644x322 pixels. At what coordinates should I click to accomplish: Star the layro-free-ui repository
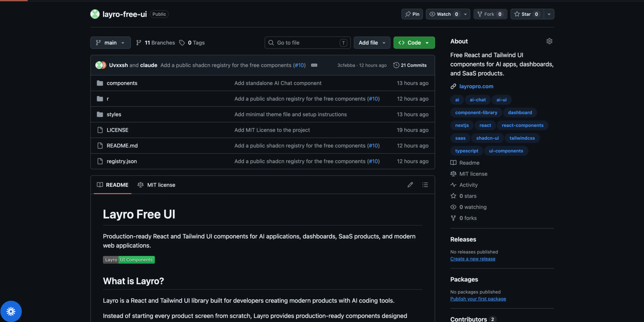tap(527, 14)
